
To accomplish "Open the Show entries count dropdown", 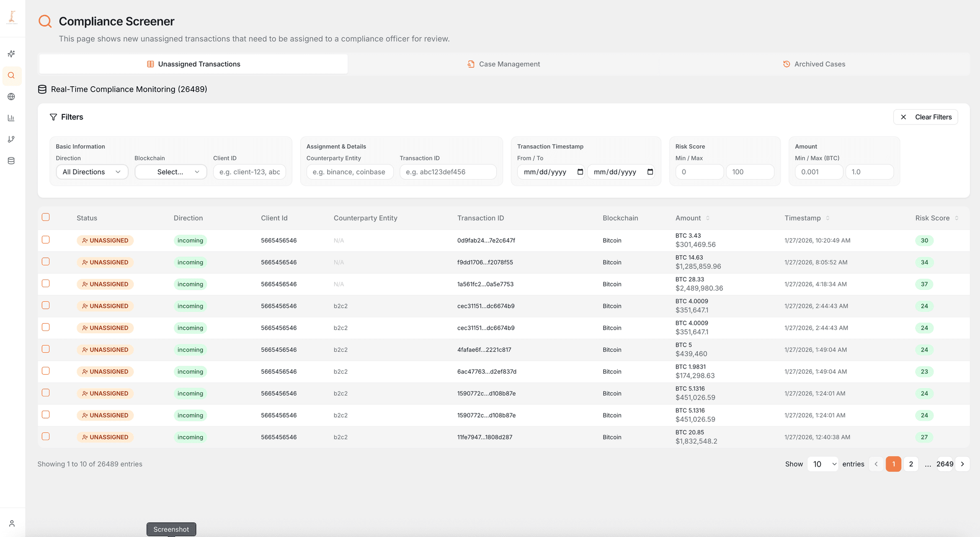I will [x=822, y=464].
